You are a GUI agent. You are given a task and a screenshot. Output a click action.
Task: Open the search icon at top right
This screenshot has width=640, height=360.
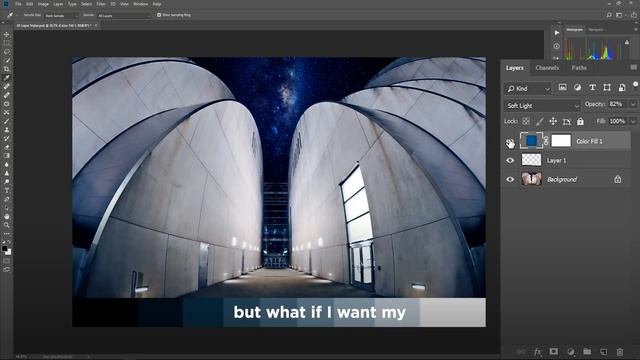tap(609, 15)
